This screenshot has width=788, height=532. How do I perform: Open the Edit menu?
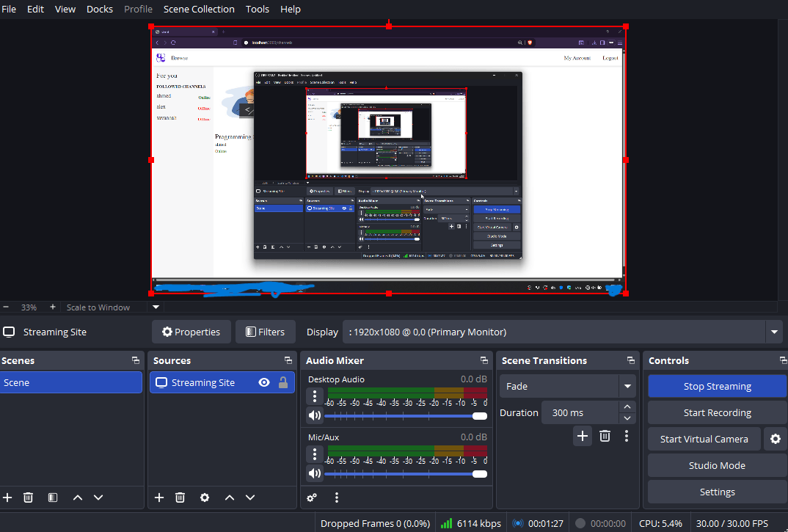[x=35, y=9]
